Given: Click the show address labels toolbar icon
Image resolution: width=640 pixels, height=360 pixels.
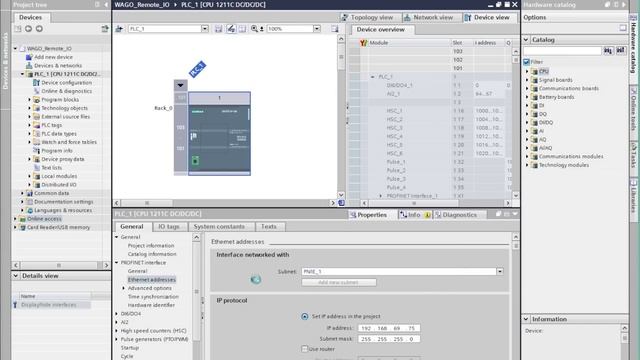Looking at the screenshot, I should (231, 29).
